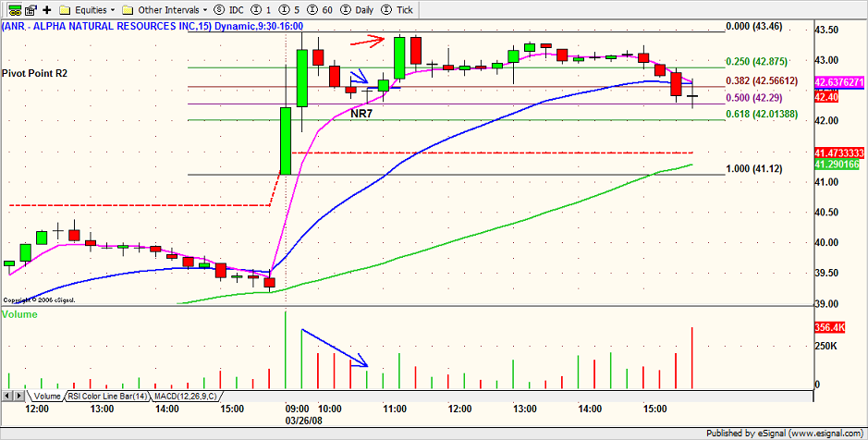Click the Pivot Point R2 label

(35, 73)
